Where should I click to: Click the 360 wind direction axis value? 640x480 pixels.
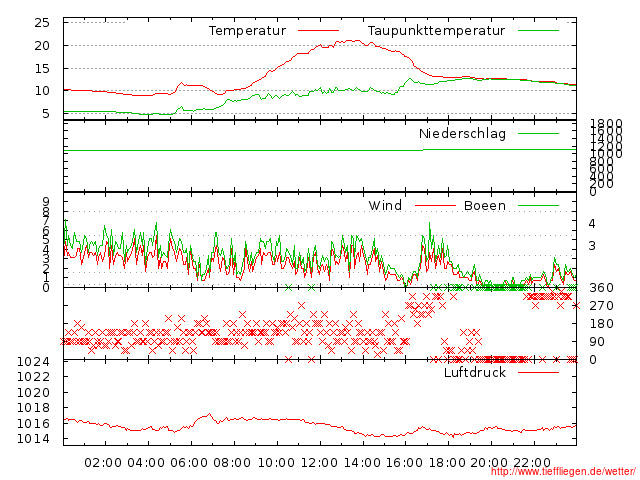601,288
